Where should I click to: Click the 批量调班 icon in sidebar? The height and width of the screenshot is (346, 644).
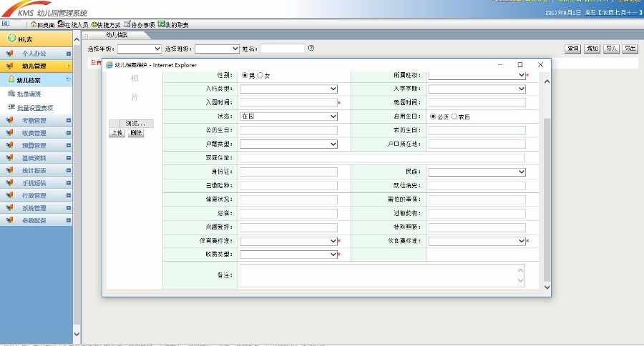click(11, 94)
